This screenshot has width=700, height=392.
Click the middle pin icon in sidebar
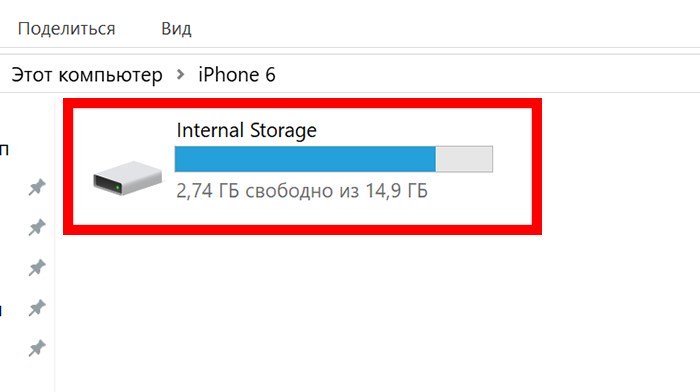37,267
